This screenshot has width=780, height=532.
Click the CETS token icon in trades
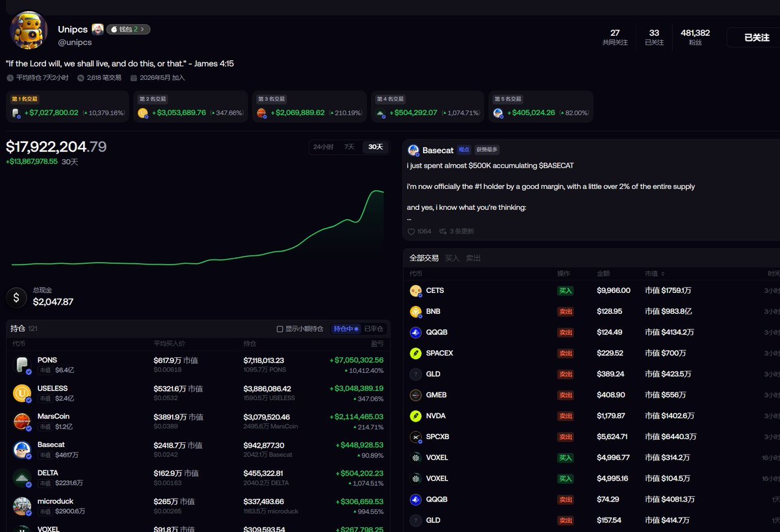416,291
